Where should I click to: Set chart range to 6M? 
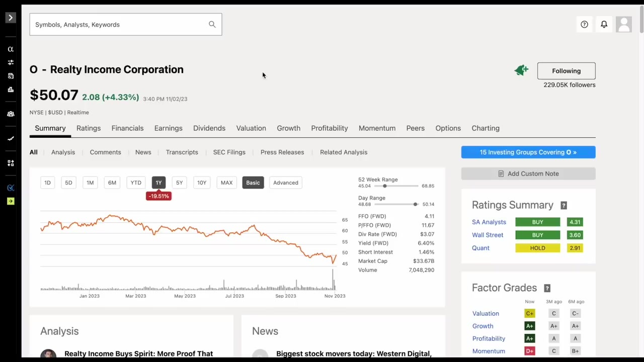[112, 183]
